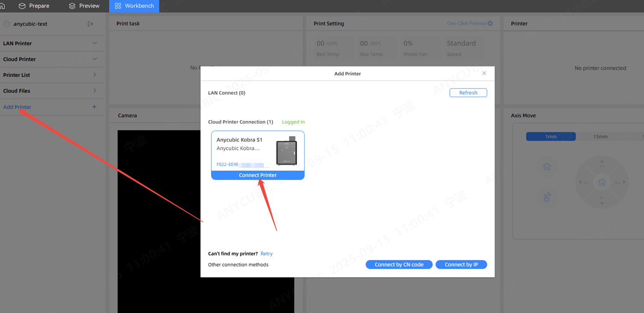644x313 pixels.
Task: Click Connect by IP button
Action: click(x=461, y=264)
